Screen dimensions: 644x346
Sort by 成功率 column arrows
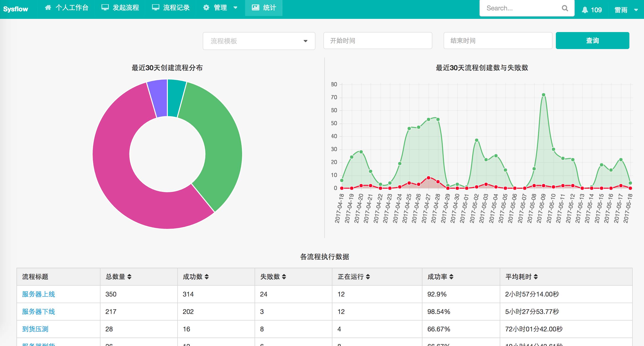[x=451, y=277]
